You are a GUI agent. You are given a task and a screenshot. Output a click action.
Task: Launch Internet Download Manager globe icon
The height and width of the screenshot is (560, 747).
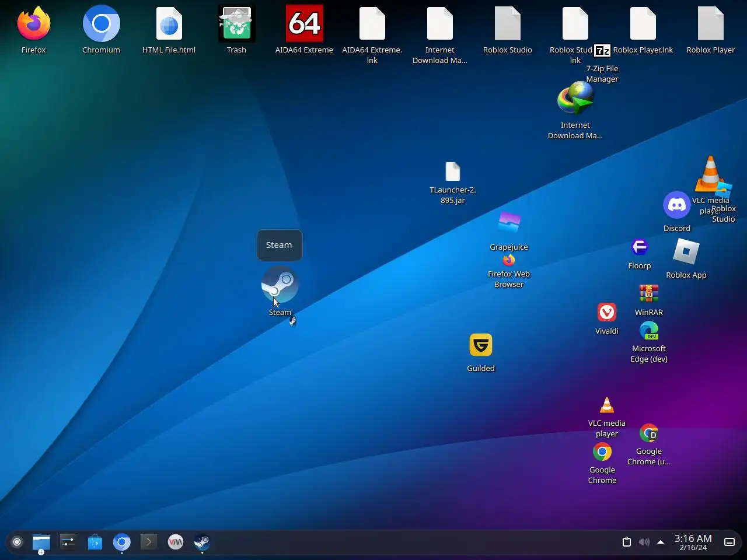(x=575, y=99)
